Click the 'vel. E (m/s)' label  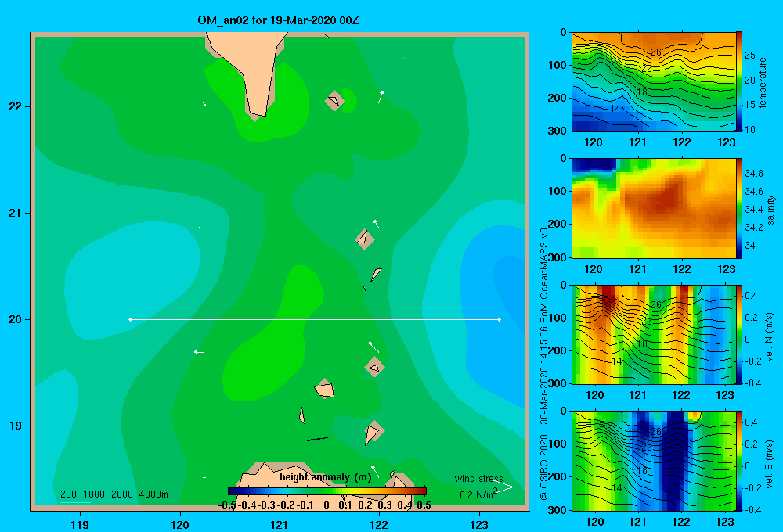(769, 463)
